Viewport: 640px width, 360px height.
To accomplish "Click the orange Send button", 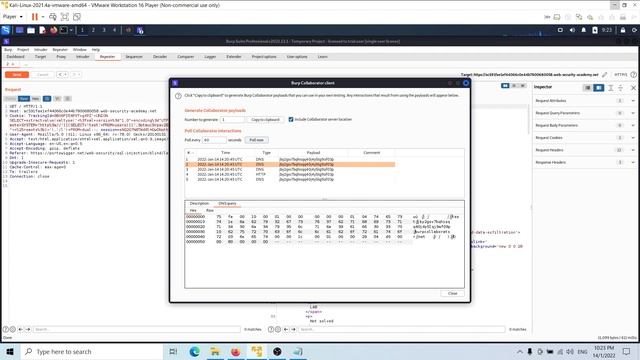I will 17,75.
